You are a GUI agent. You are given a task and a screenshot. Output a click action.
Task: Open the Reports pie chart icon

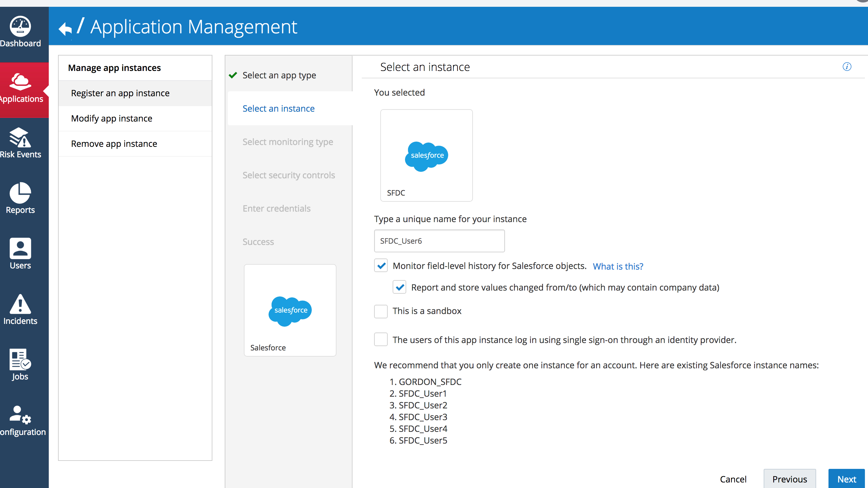click(x=20, y=193)
